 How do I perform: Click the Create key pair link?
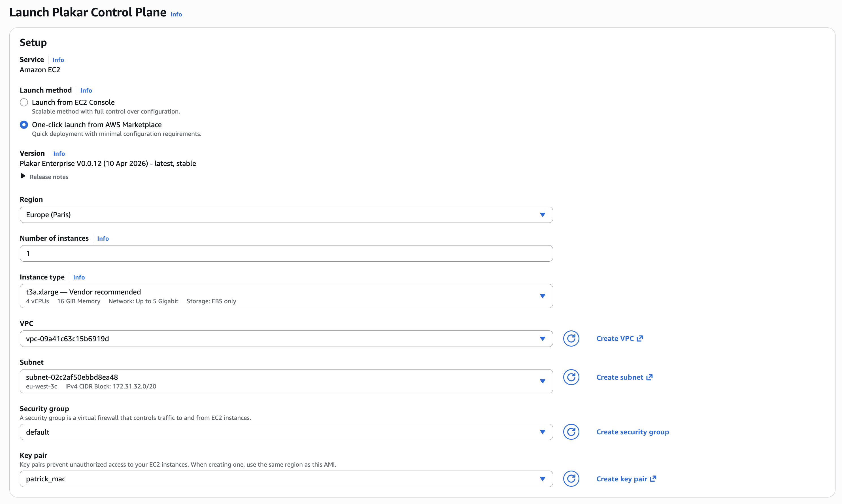point(626,479)
